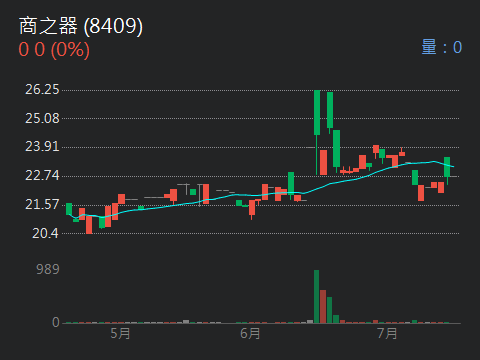Click the 26.25 price axis label
The height and width of the screenshot is (360, 480).
click(x=42, y=90)
